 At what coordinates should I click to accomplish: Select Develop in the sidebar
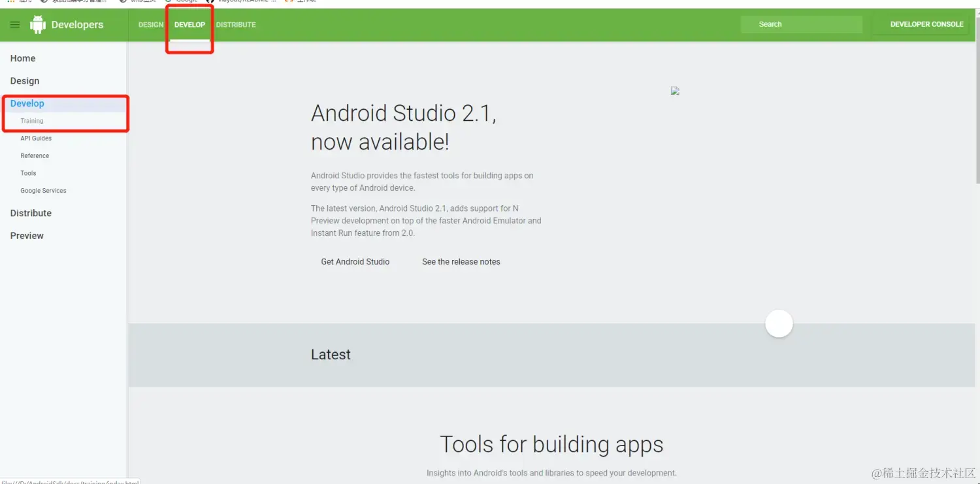tap(27, 103)
